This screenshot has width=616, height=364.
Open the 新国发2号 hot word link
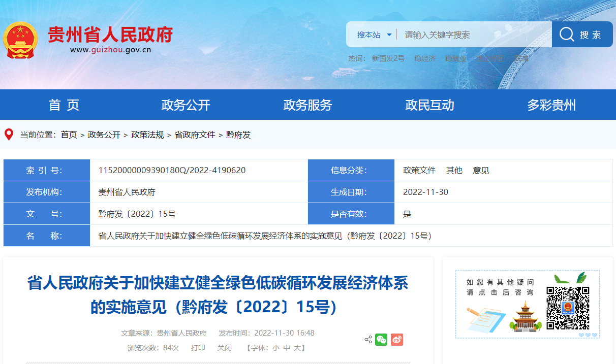tap(388, 58)
